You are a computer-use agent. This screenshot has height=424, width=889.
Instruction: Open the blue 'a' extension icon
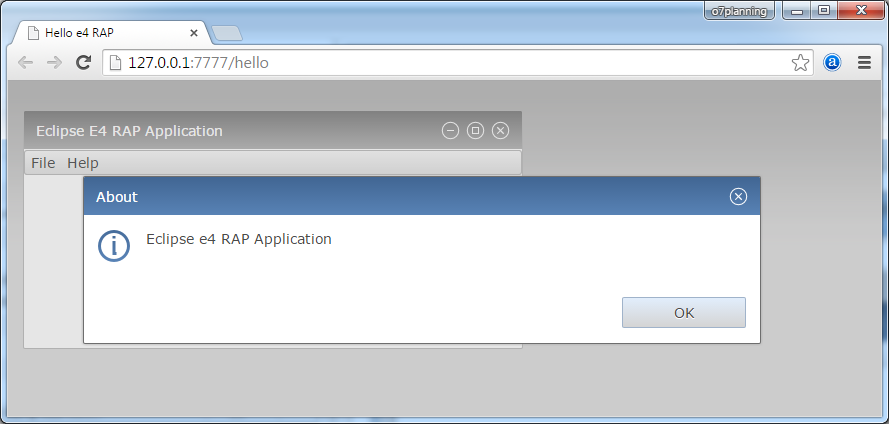point(832,62)
